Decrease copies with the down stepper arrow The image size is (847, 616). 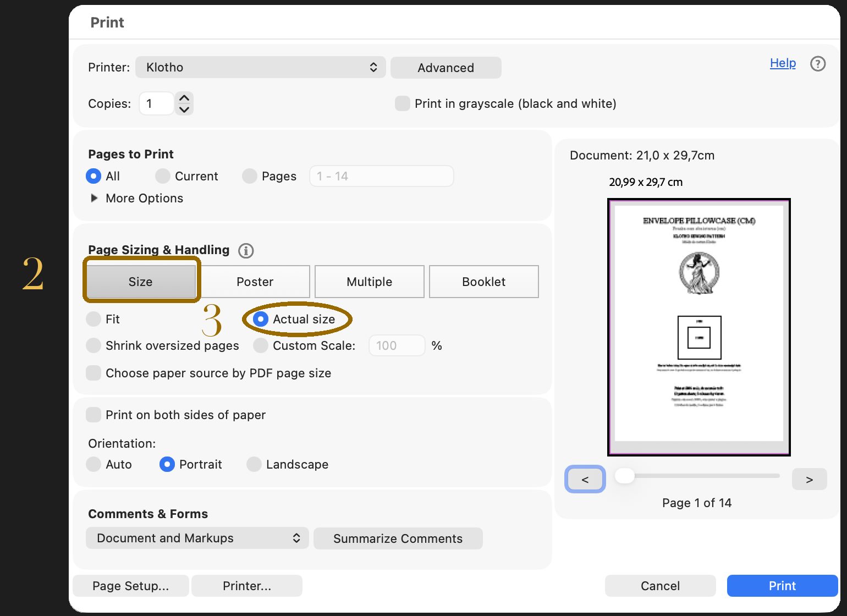(185, 109)
